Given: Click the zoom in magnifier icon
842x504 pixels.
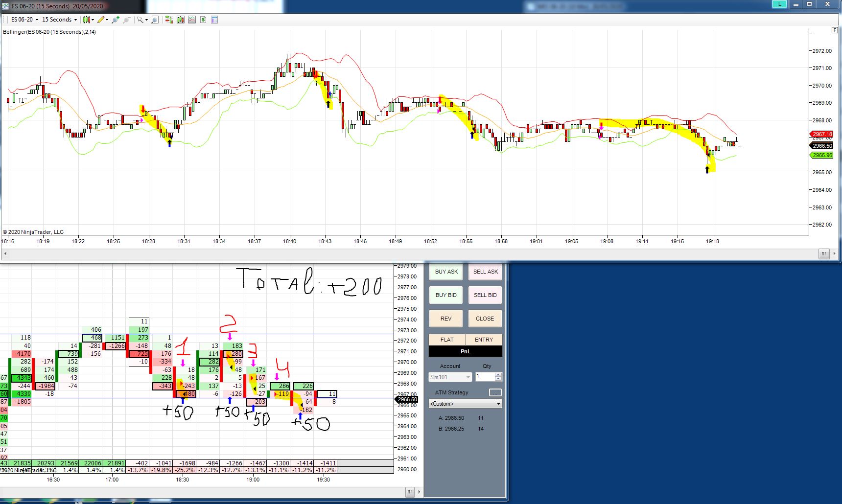Looking at the screenshot, I should tap(116, 20).
